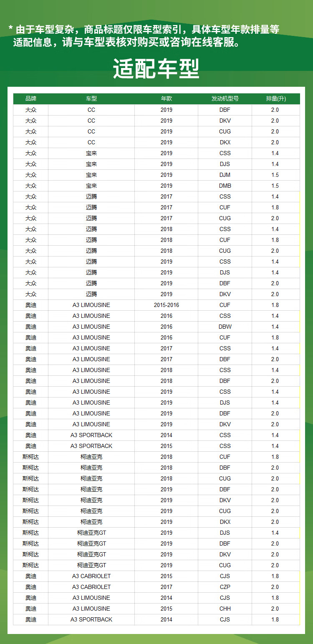The image size is (313, 644).
Task: Click CSS engine in 迈腾 2018 row
Action: click(x=225, y=229)
